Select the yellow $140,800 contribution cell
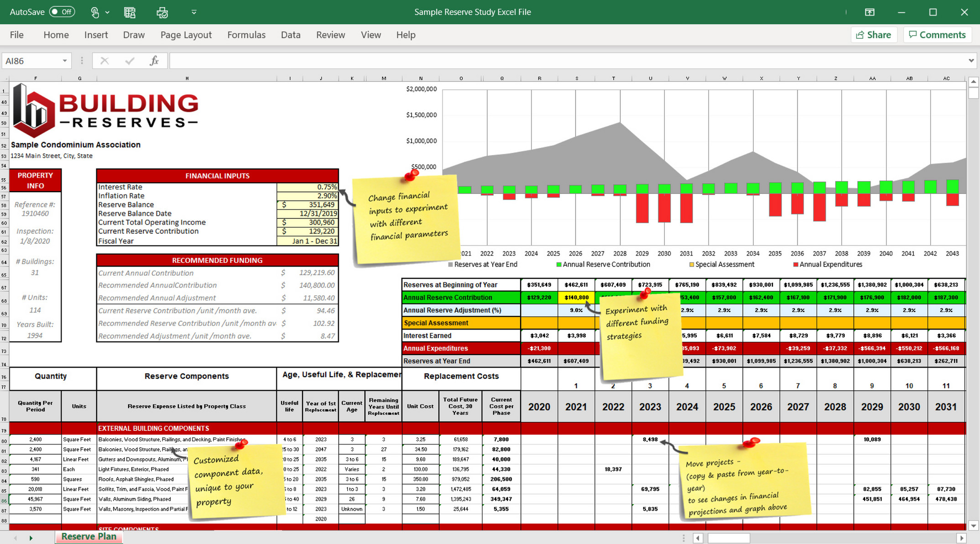This screenshot has height=544, width=980. [x=576, y=297]
